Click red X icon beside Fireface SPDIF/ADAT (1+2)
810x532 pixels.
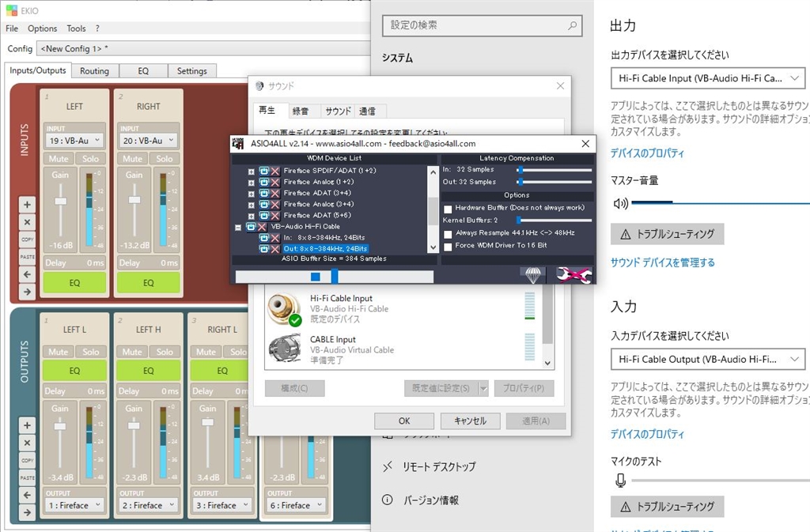coord(275,171)
